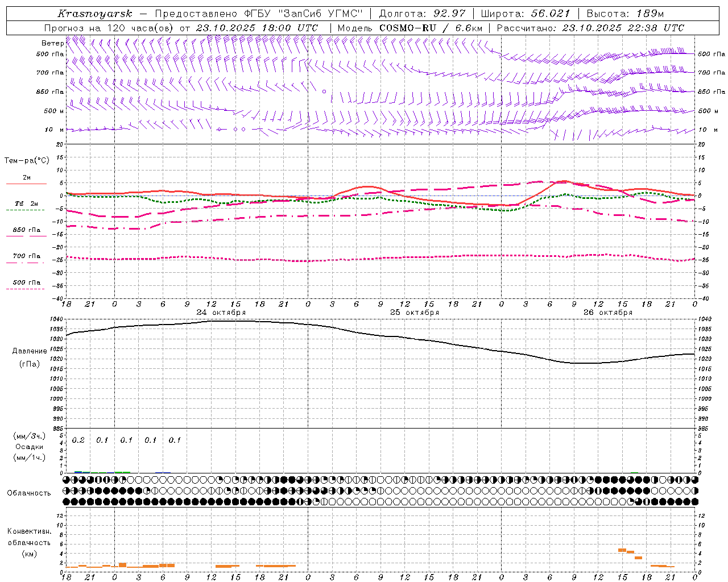
Task: Click the tallest orange convective bar on 26 October
Action: click(x=622, y=550)
